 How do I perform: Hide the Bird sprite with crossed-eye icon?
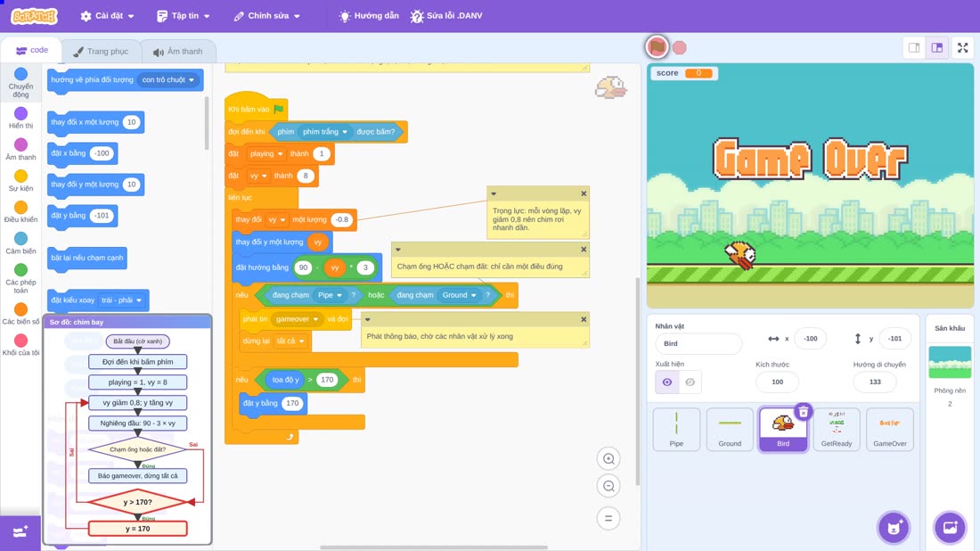[690, 382]
